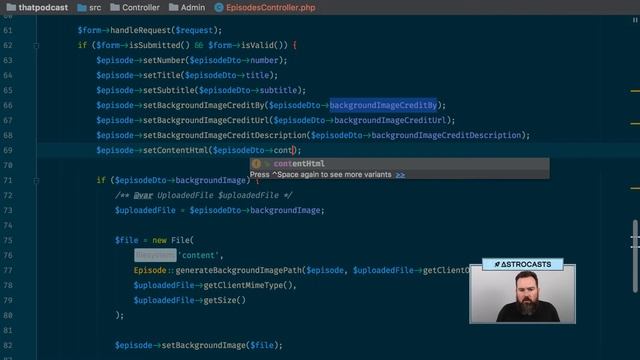This screenshot has width=640, height=360.
Task: Click line number 69 in gutter
Action: click(x=8, y=150)
